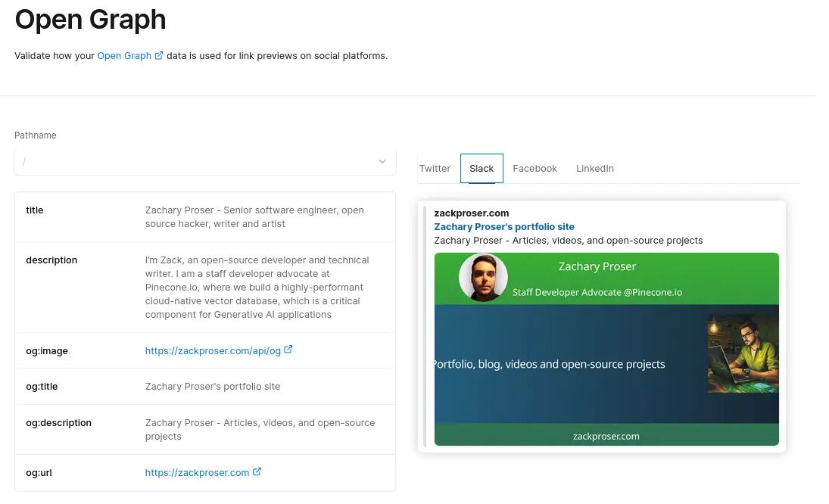Click "Zachary Proser's portfolio site" in the Slack preview
The width and height of the screenshot is (829, 504).
(x=503, y=226)
